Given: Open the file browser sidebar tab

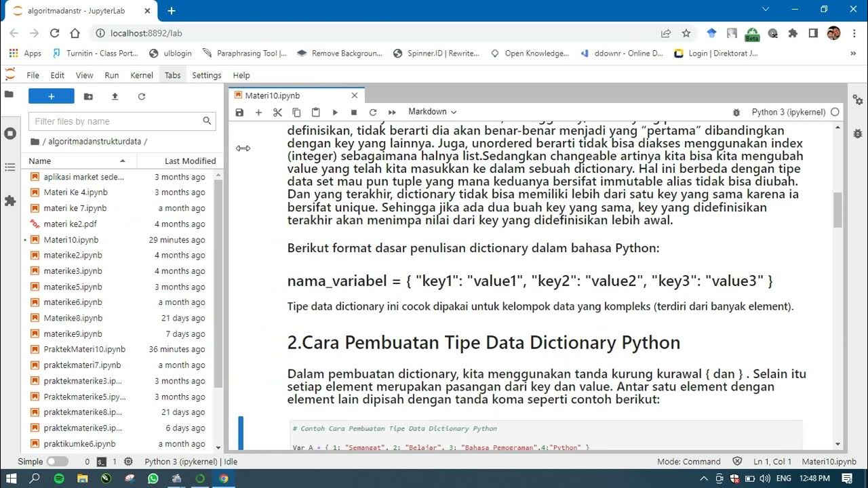Looking at the screenshot, I should tap(9, 95).
